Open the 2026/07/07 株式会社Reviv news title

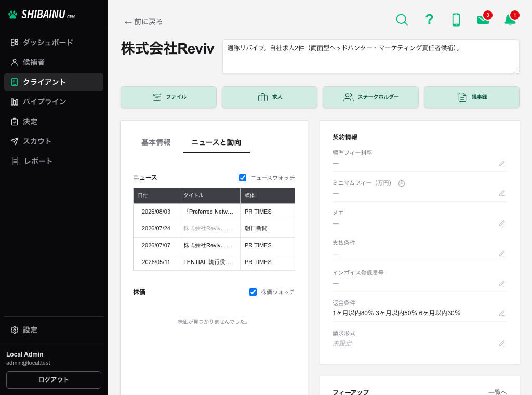[208, 245]
